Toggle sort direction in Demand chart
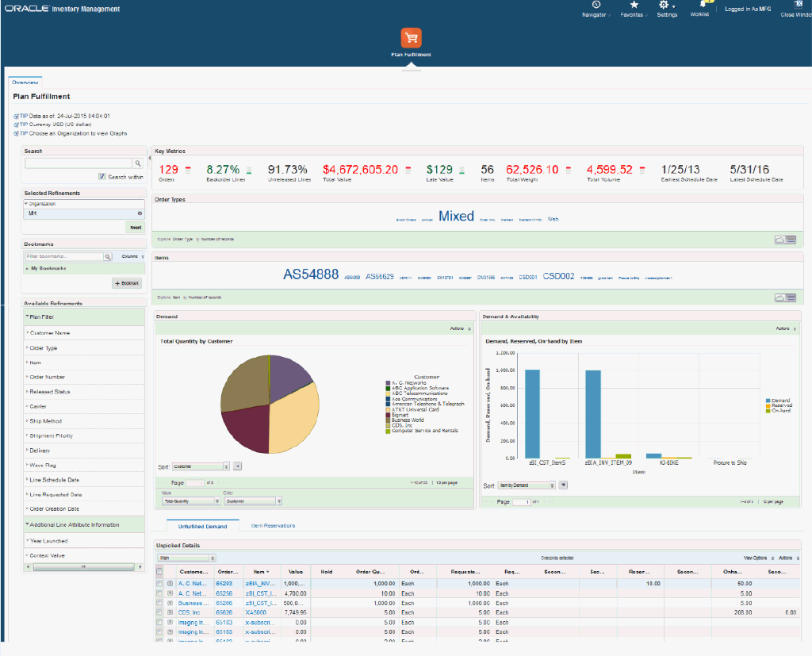This screenshot has width=812, height=656. tap(237, 466)
